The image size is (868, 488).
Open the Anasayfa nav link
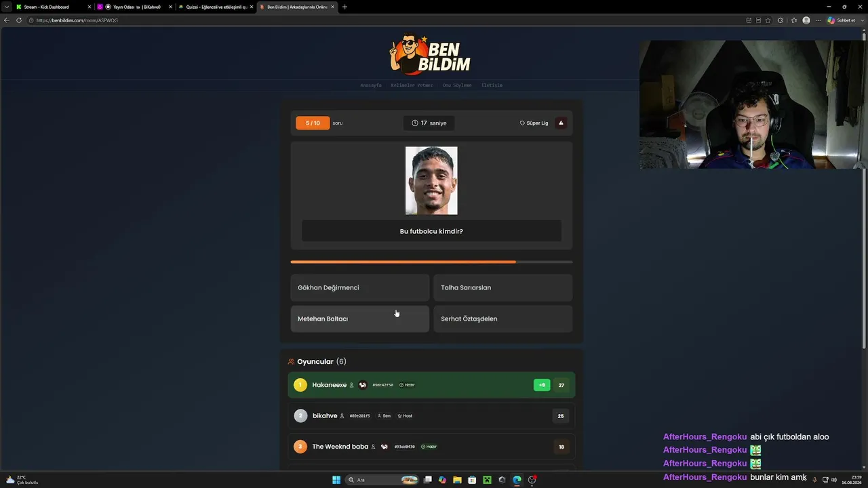coord(371,85)
